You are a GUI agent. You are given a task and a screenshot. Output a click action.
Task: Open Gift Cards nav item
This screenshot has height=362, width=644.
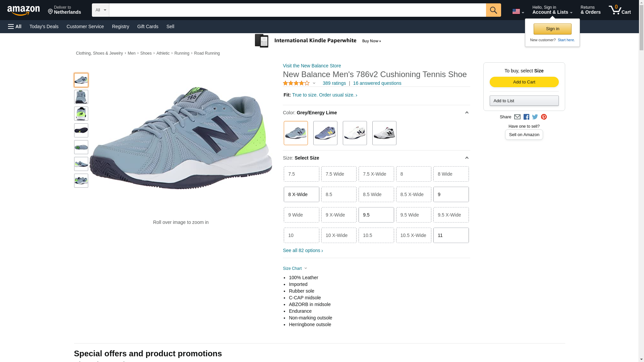(x=148, y=26)
